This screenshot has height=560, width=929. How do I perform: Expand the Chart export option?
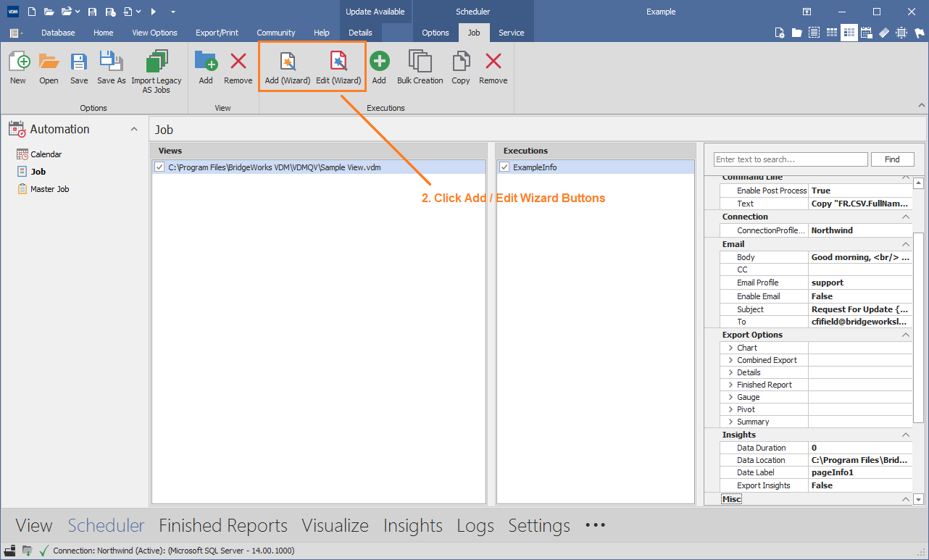click(730, 348)
